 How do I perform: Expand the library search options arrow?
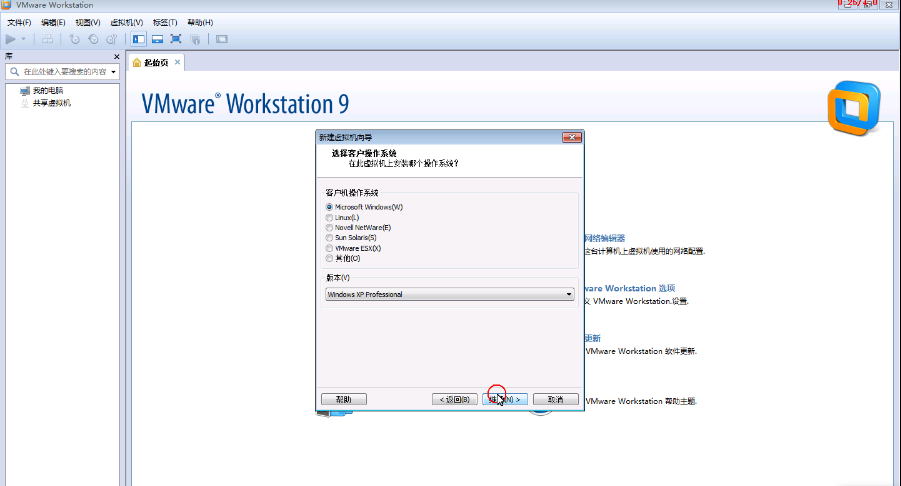[x=113, y=72]
